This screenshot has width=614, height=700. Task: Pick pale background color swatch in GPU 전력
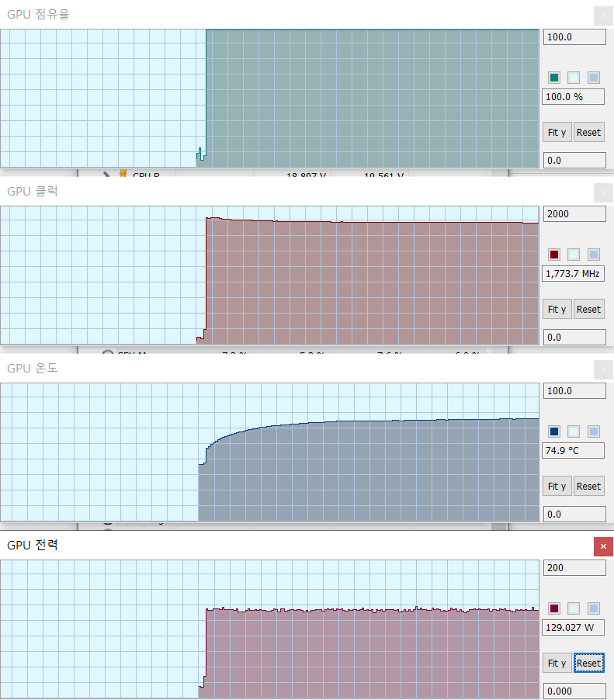574,608
